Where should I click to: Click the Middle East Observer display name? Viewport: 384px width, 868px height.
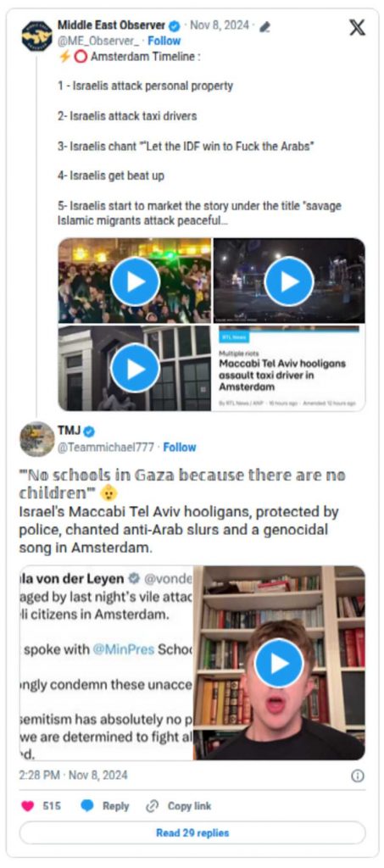(111, 25)
